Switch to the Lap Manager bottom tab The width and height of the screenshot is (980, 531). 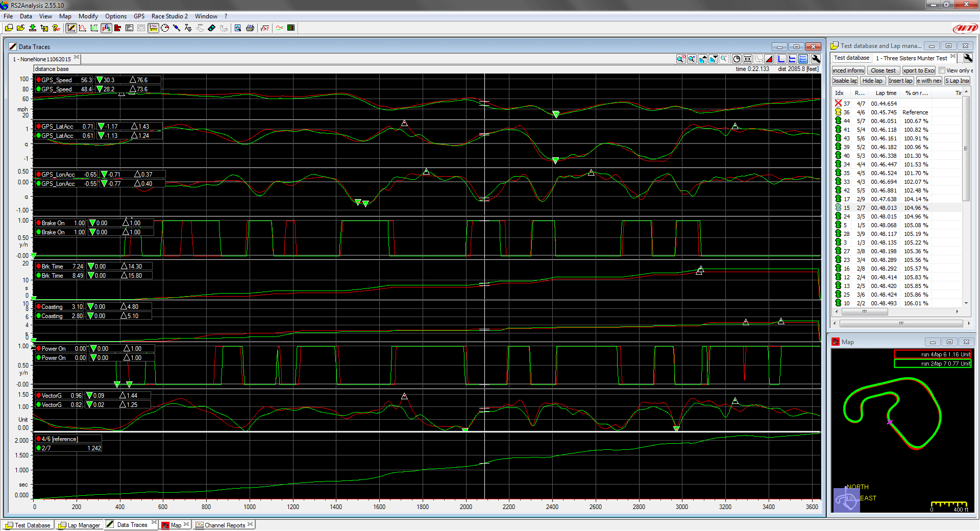click(79, 525)
